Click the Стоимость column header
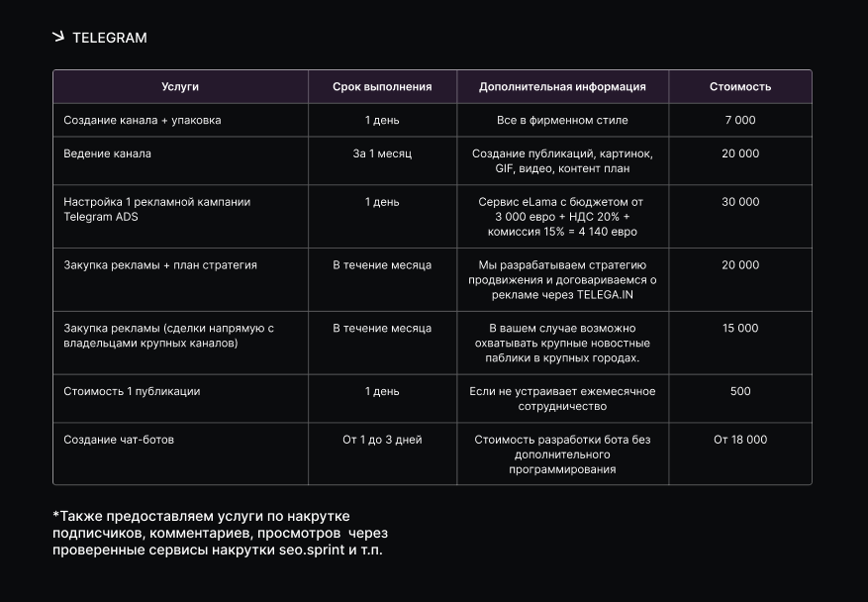 tap(740, 87)
